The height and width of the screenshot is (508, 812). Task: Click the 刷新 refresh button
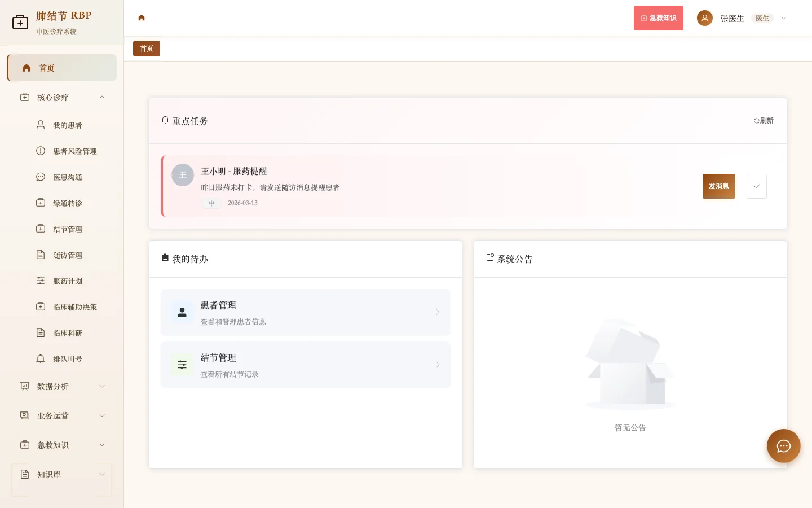[764, 121]
